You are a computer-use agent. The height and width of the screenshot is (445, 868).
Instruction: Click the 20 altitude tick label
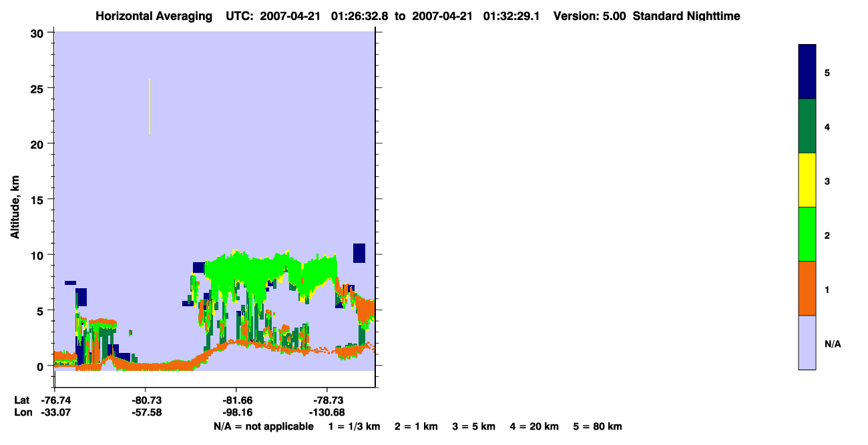pos(38,143)
